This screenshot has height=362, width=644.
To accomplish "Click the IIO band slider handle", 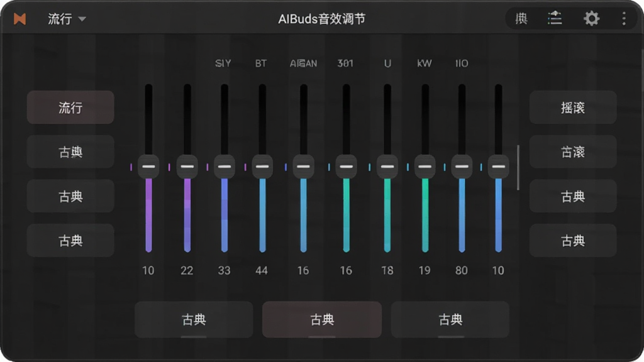I will coord(462,166).
